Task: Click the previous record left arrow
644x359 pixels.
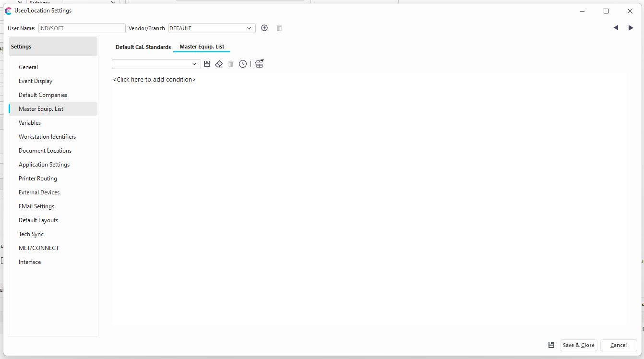Action: tap(616, 28)
